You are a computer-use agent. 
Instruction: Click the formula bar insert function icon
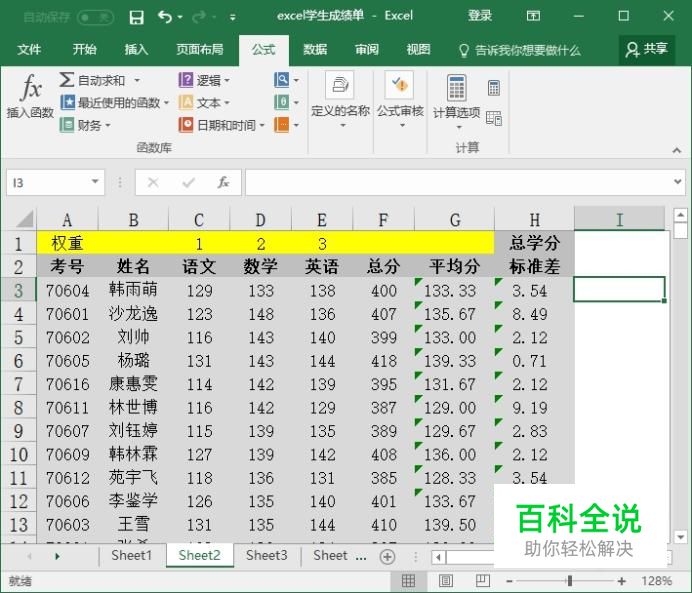[x=223, y=182]
